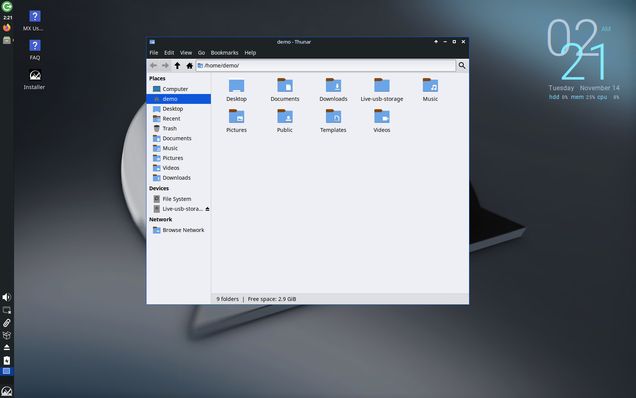
Task: Go to the parent folder with the up arrow
Action: [177, 65]
